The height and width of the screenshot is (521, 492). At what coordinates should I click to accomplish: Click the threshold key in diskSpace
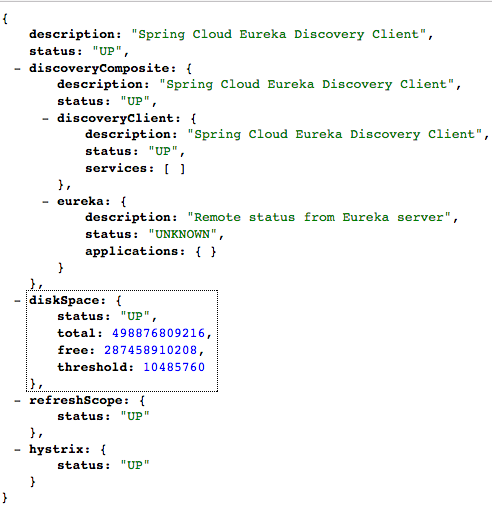92,367
